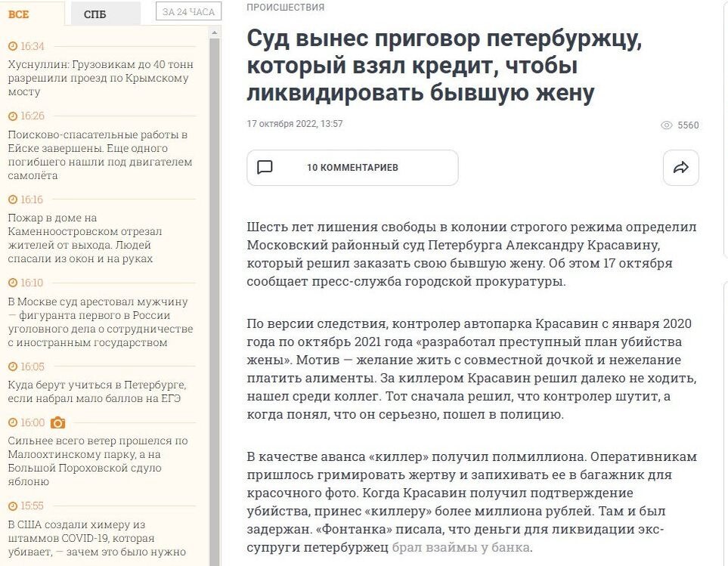Open the Москва court arrest news item
The width and height of the screenshot is (728, 566).
pos(101,322)
